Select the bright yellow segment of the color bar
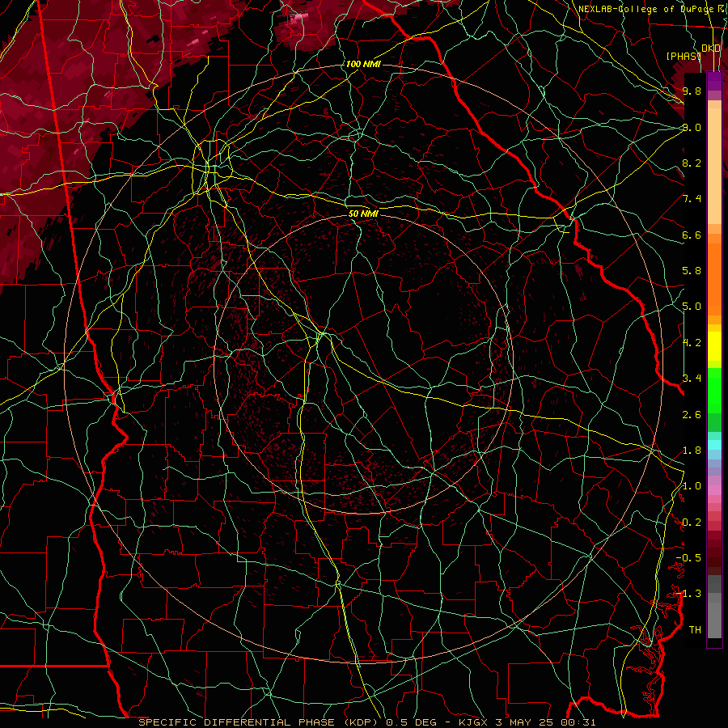728x728 pixels. point(714,346)
